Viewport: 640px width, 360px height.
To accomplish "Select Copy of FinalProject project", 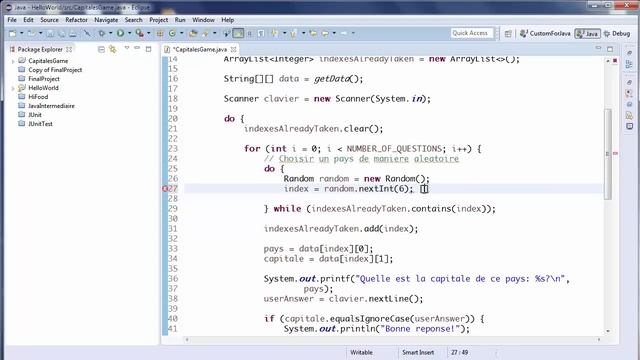I will coord(55,70).
